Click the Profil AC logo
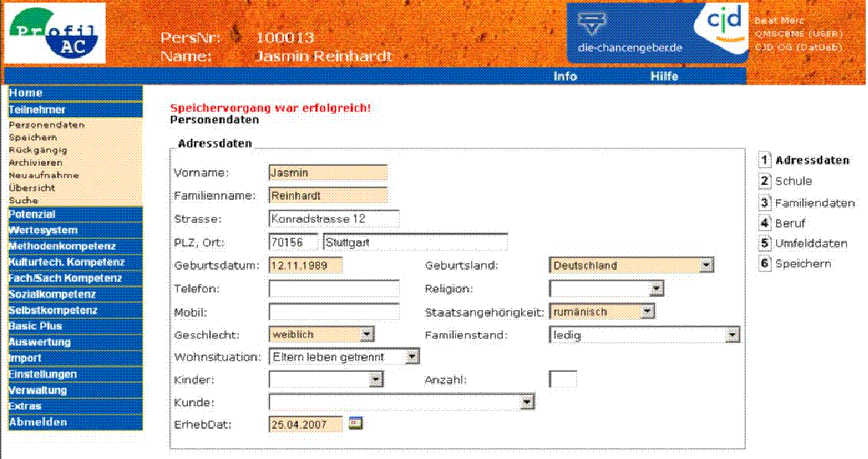868x459 pixels. (55, 37)
